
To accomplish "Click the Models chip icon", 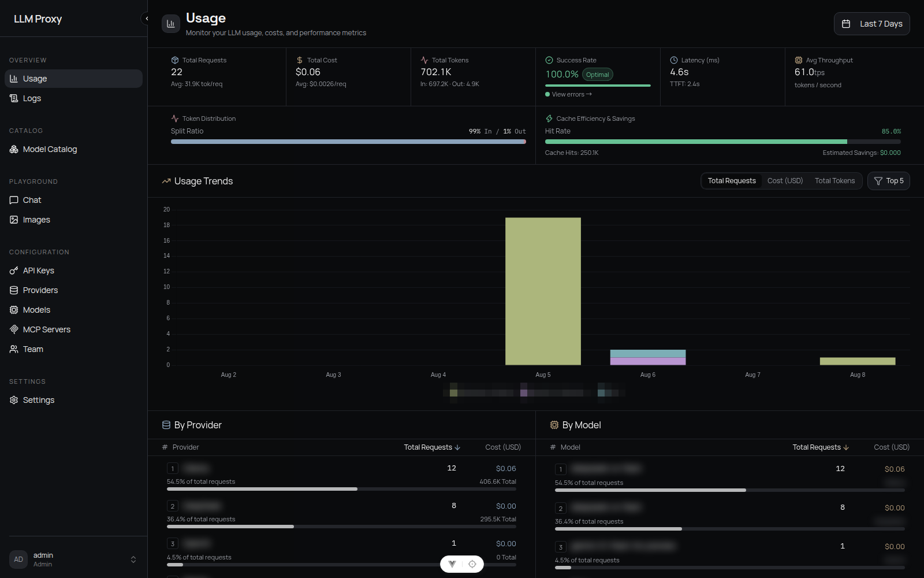I will [x=14, y=310].
